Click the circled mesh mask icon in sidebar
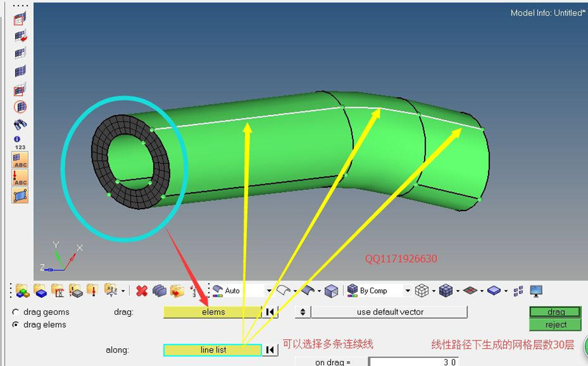 pyautogui.click(x=20, y=107)
